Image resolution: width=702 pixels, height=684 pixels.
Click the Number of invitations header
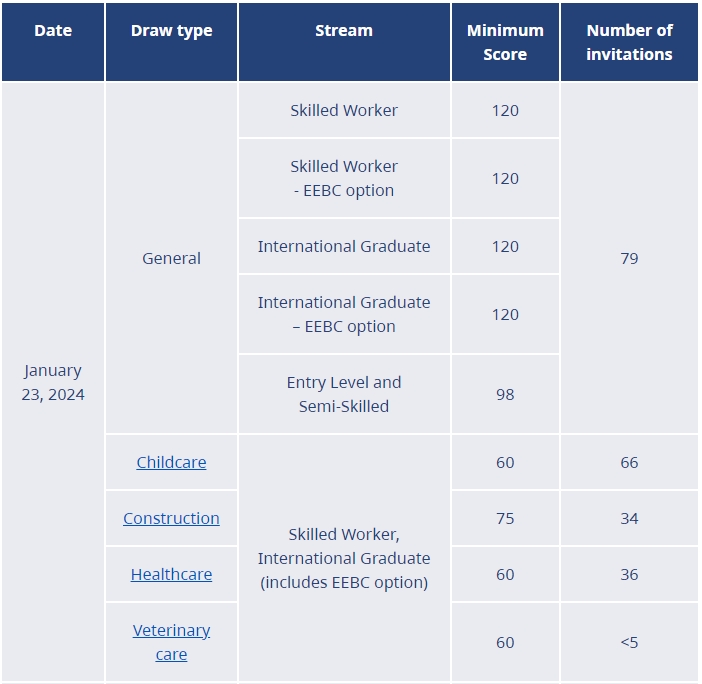tap(629, 42)
